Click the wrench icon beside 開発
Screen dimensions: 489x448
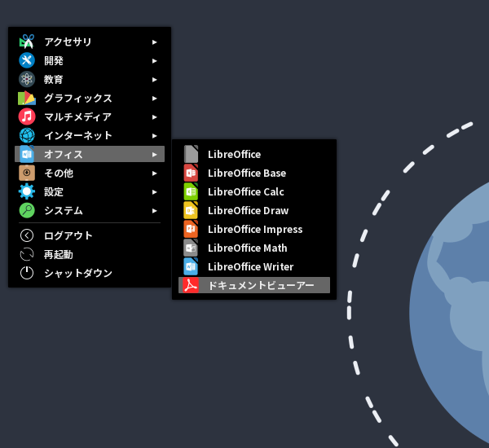[x=27, y=60]
